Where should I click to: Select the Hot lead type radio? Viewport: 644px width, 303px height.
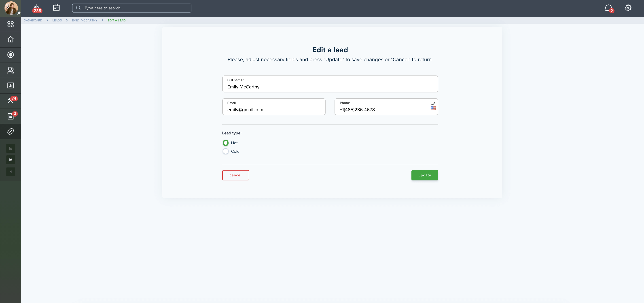click(225, 143)
